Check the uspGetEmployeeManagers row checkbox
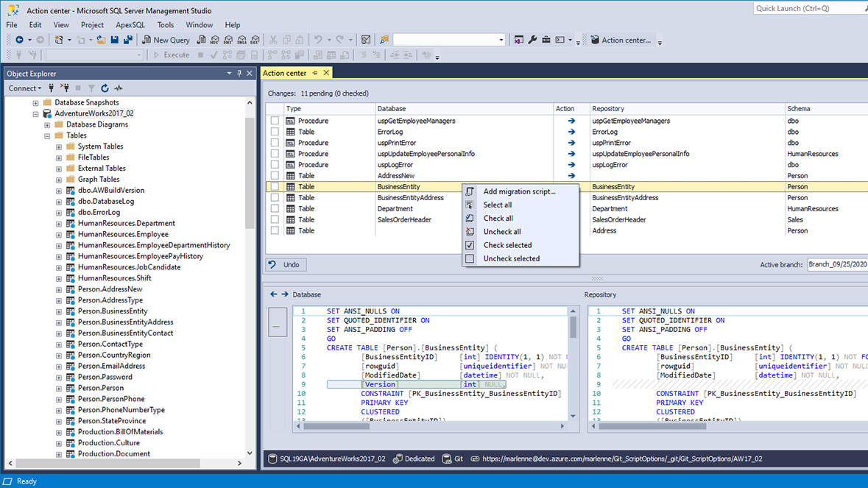This screenshot has width=868, height=488. (275, 121)
